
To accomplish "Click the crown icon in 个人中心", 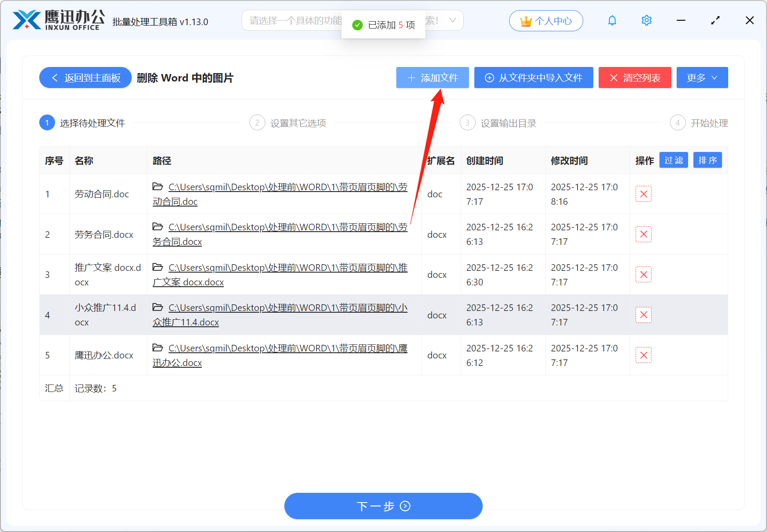I will coord(525,20).
